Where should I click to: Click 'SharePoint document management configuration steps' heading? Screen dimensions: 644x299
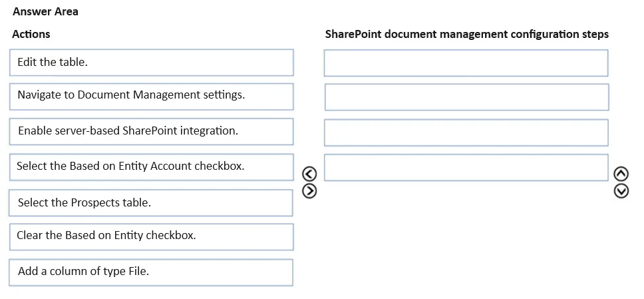click(467, 34)
